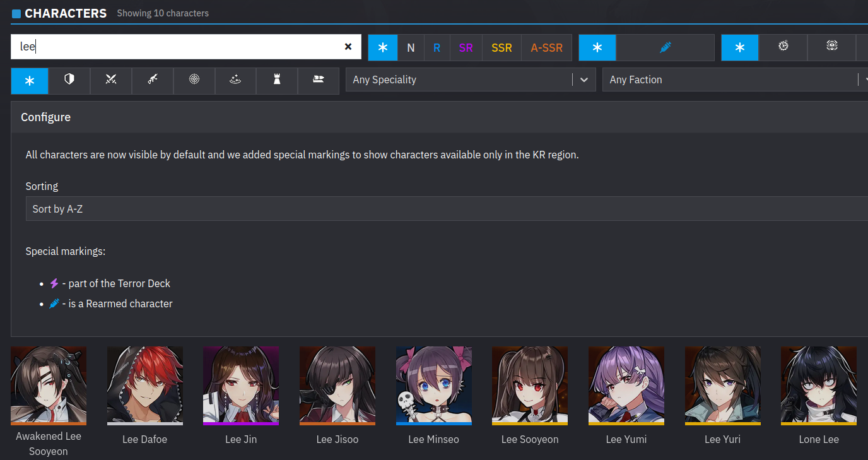Filter by the crossed swords class icon
This screenshot has height=460, width=868.
(111, 80)
